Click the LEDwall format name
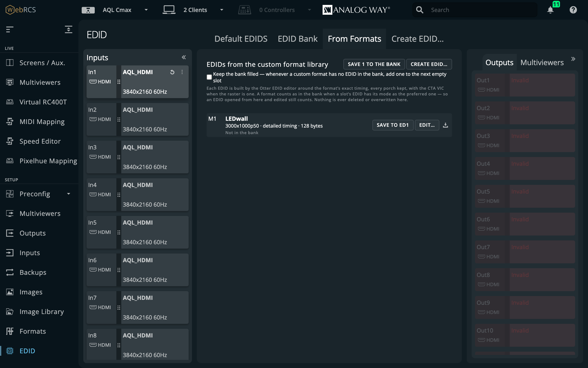The width and height of the screenshot is (588, 368). (237, 119)
